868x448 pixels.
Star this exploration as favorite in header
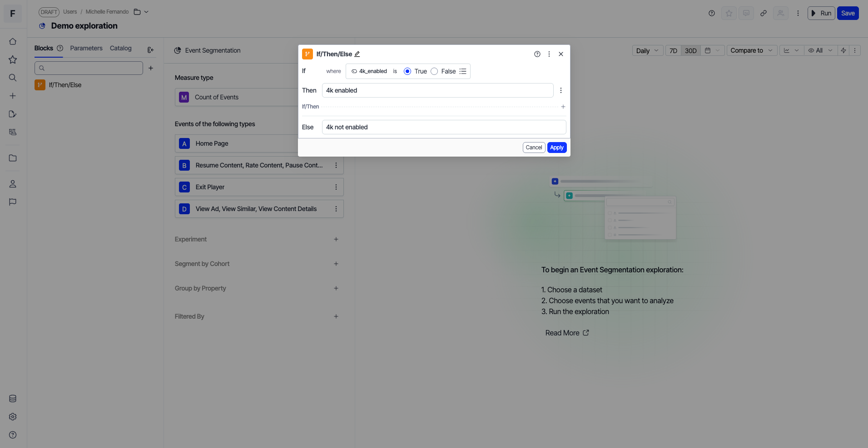coord(729,13)
